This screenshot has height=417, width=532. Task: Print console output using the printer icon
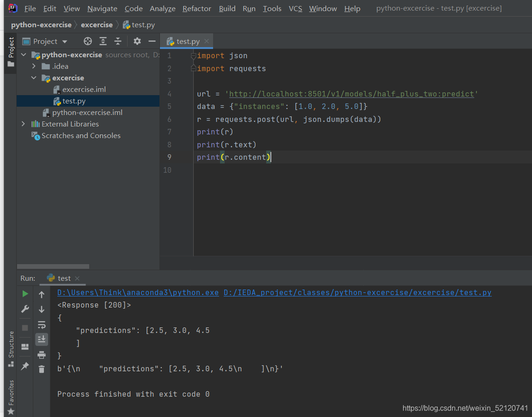(41, 356)
